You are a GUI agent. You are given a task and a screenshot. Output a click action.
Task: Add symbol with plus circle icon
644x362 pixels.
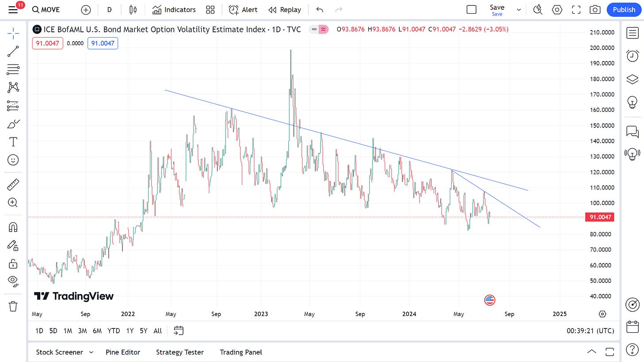[86, 10]
